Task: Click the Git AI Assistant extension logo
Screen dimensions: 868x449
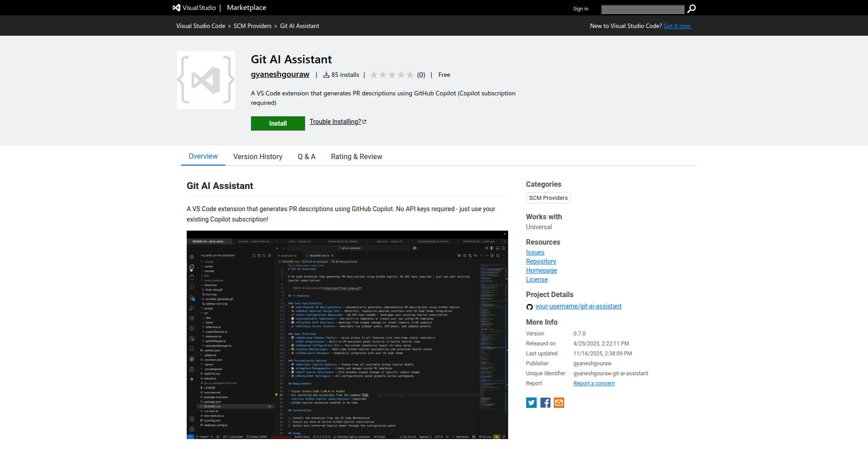Action: coord(206,80)
